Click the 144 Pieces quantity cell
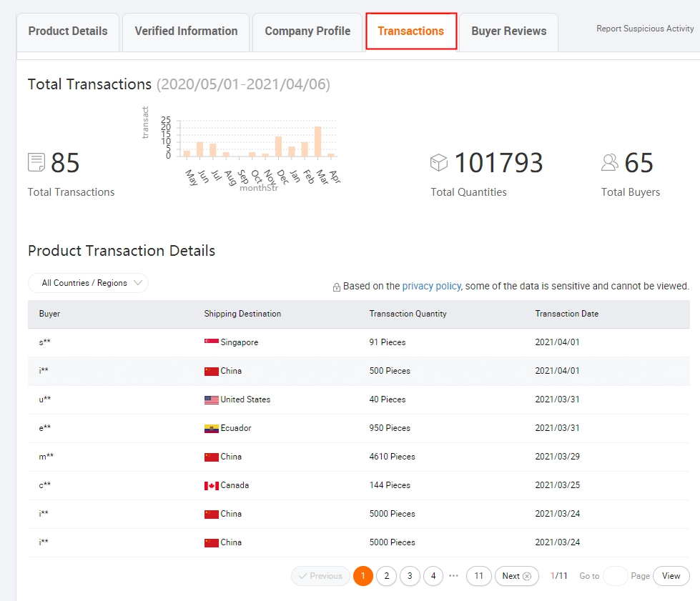 coord(390,485)
